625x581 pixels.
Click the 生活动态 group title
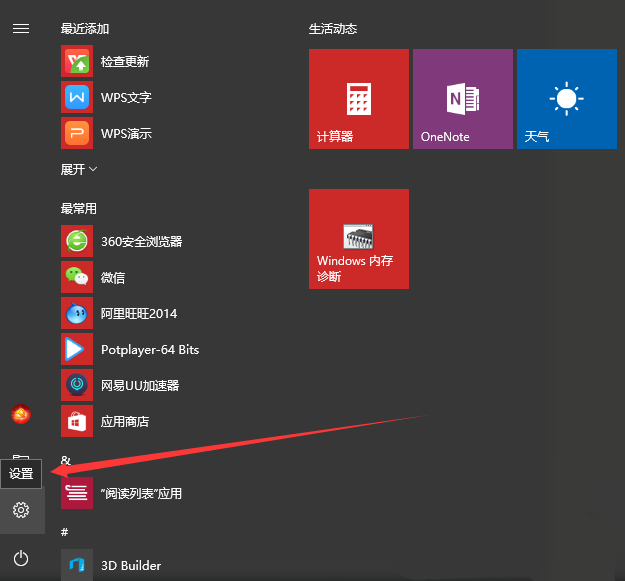coord(333,29)
